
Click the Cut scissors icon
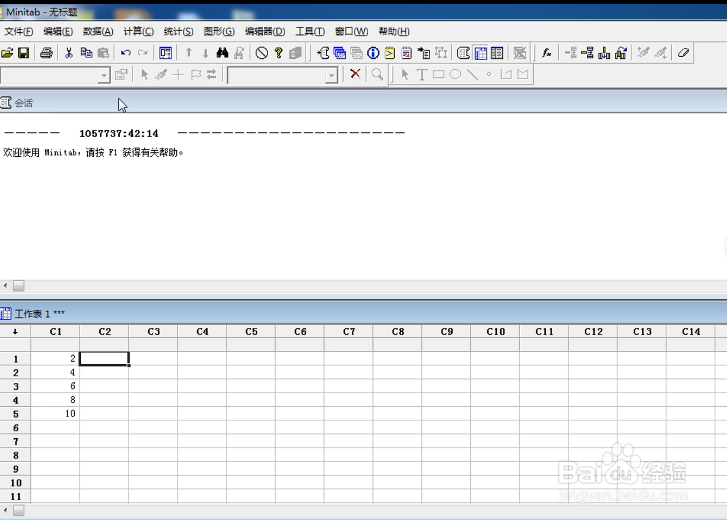point(69,53)
